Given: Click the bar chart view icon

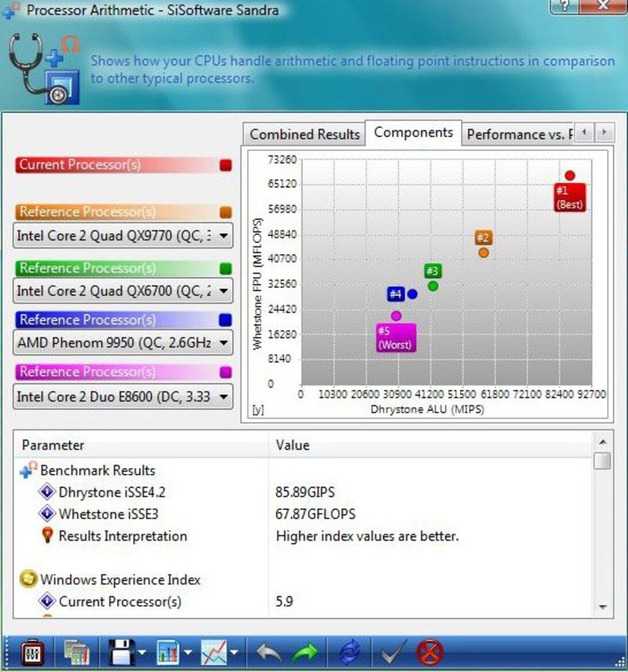Looking at the screenshot, I should tap(168, 652).
